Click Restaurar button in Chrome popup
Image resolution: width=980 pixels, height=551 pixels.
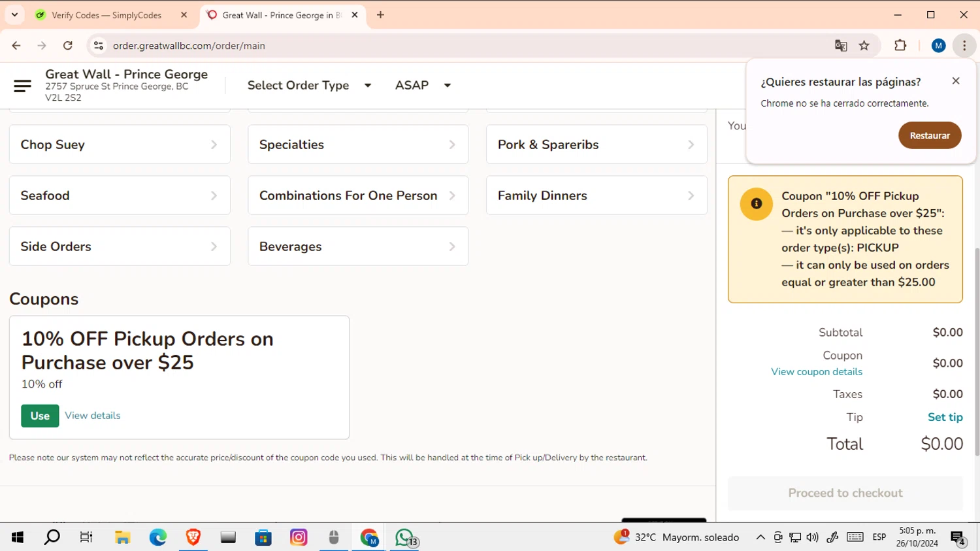[930, 135]
